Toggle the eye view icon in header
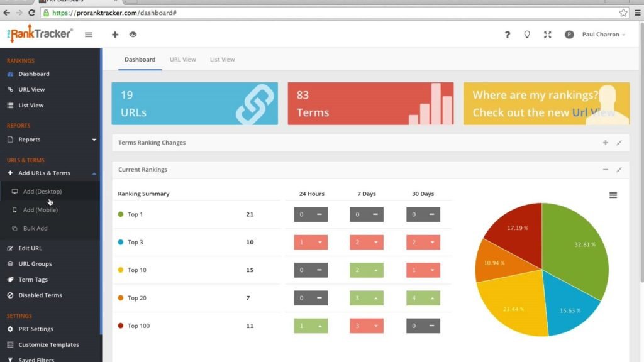This screenshot has height=362, width=644. pyautogui.click(x=133, y=35)
